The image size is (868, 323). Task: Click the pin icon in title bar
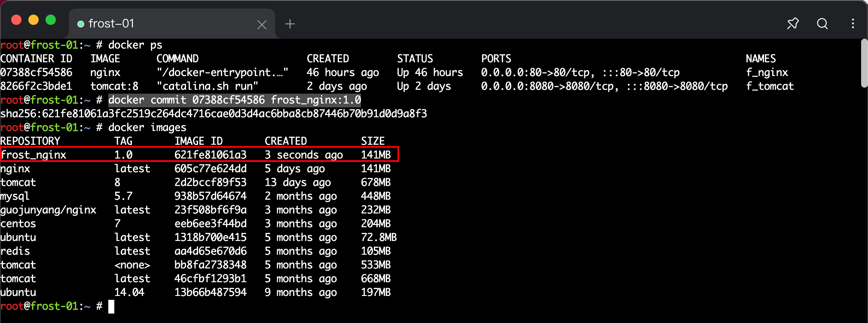click(793, 24)
